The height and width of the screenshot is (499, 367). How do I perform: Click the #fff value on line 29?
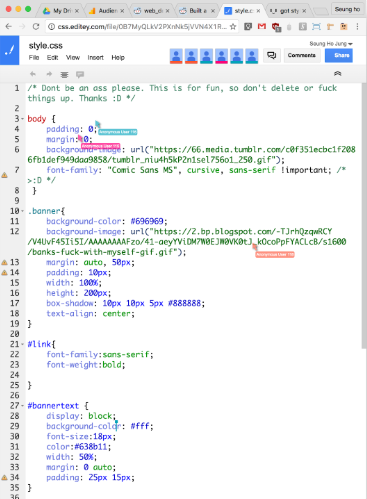[x=140, y=426]
